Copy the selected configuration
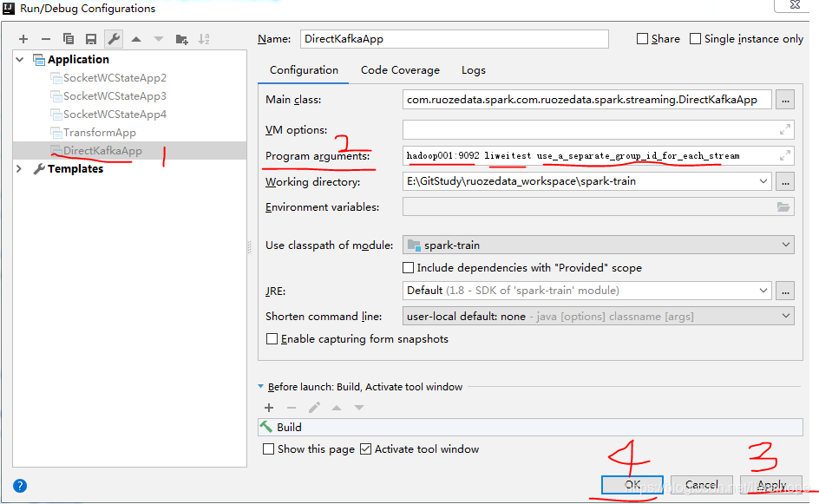 click(x=69, y=39)
